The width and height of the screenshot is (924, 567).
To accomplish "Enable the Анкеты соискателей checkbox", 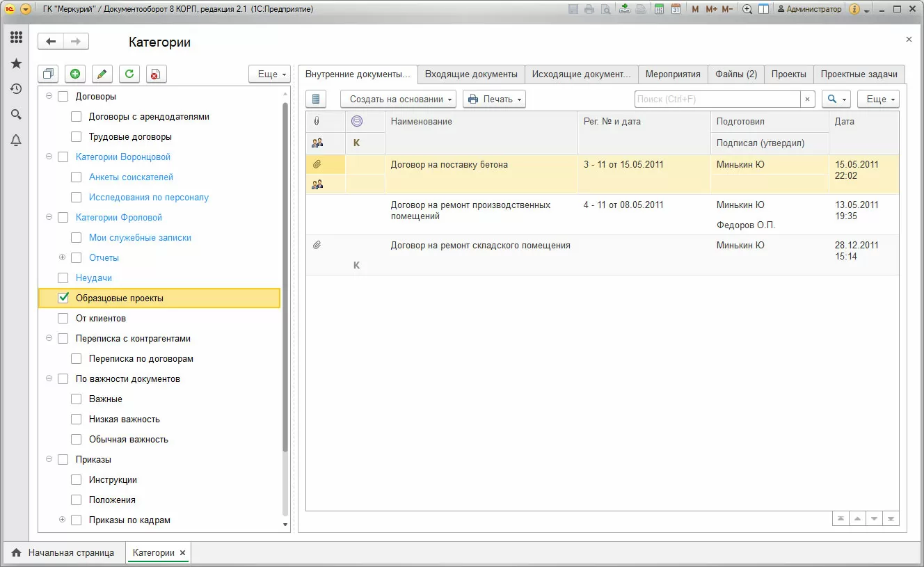I will [x=77, y=177].
